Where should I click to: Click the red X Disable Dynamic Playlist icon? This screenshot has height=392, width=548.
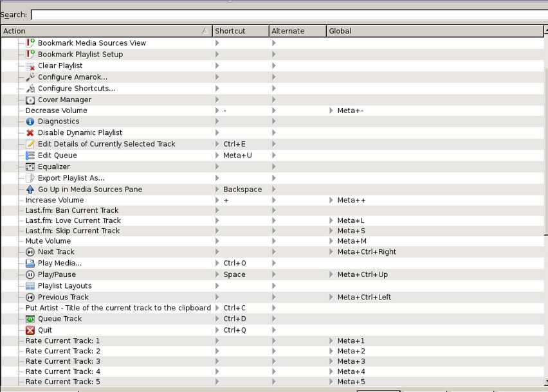coord(30,132)
